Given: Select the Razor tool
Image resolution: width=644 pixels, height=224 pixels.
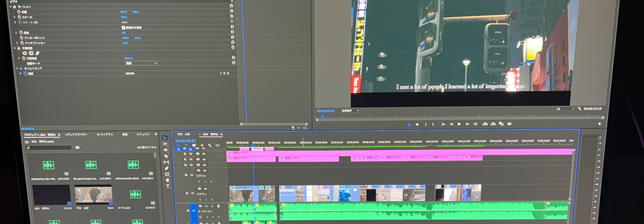Looking at the screenshot, I should (166, 156).
